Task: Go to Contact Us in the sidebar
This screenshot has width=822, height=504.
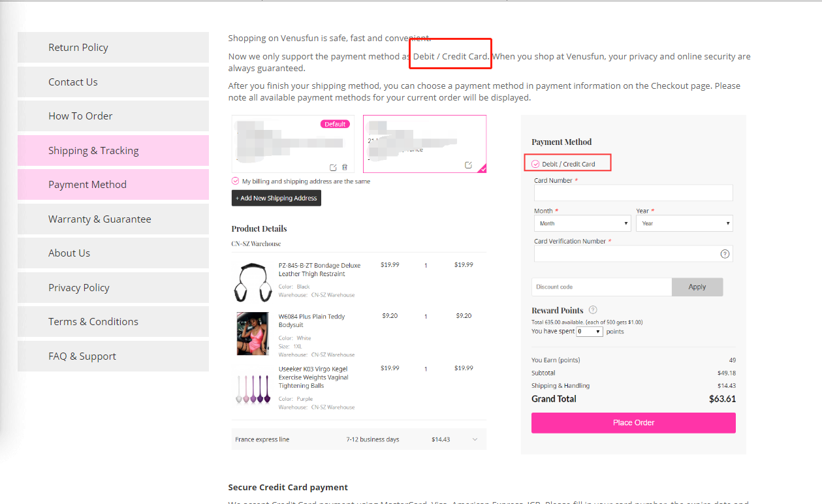Action: pos(113,82)
